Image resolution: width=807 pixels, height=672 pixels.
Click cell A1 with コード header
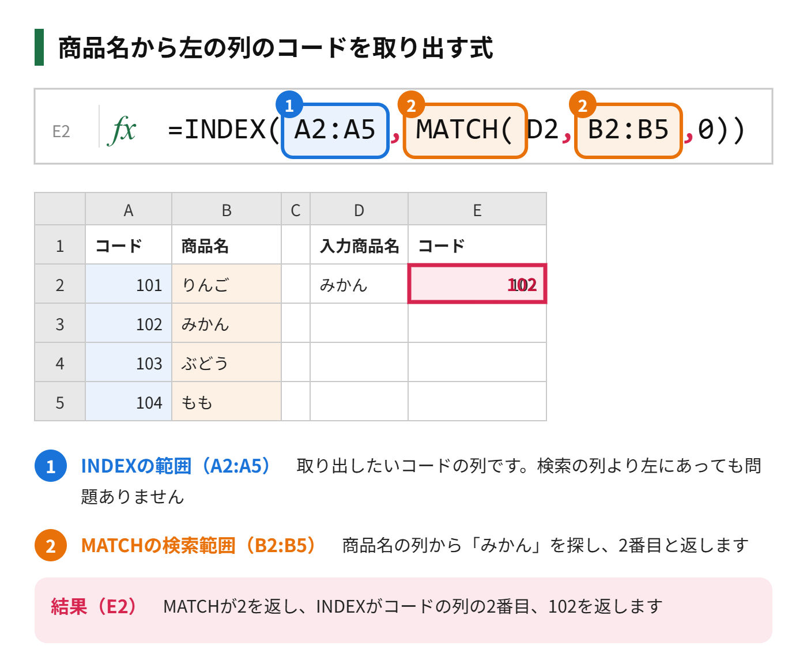pyautogui.click(x=129, y=245)
